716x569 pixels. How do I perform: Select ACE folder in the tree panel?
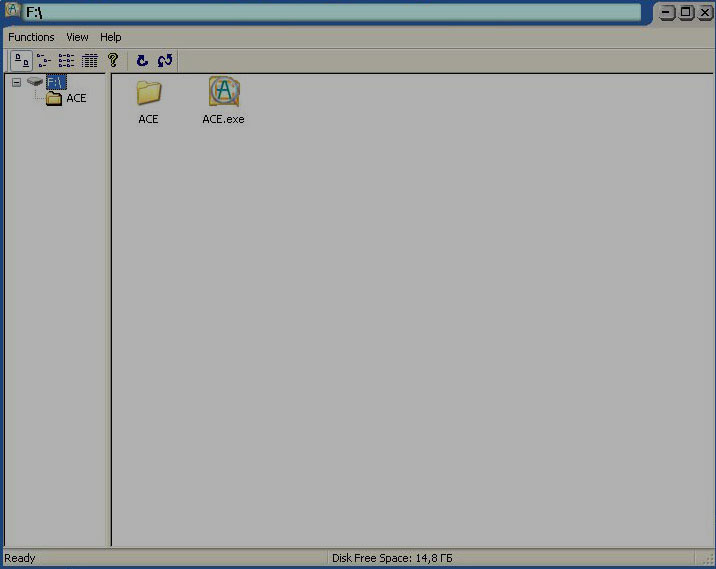(75, 98)
